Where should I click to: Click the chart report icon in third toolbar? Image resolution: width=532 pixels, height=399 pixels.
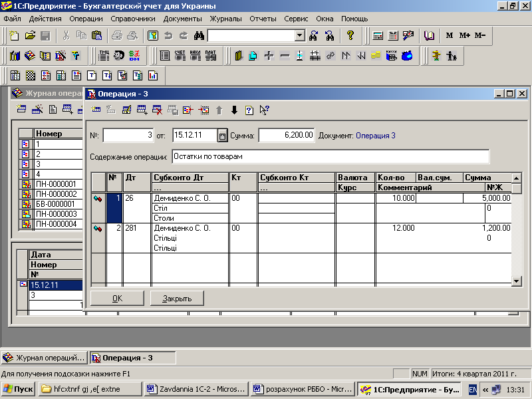point(153,76)
